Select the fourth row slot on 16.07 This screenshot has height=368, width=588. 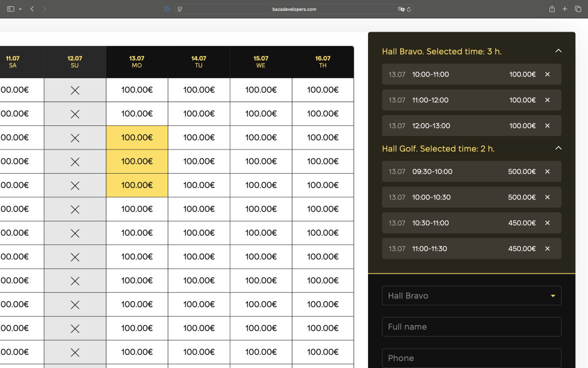click(x=323, y=162)
